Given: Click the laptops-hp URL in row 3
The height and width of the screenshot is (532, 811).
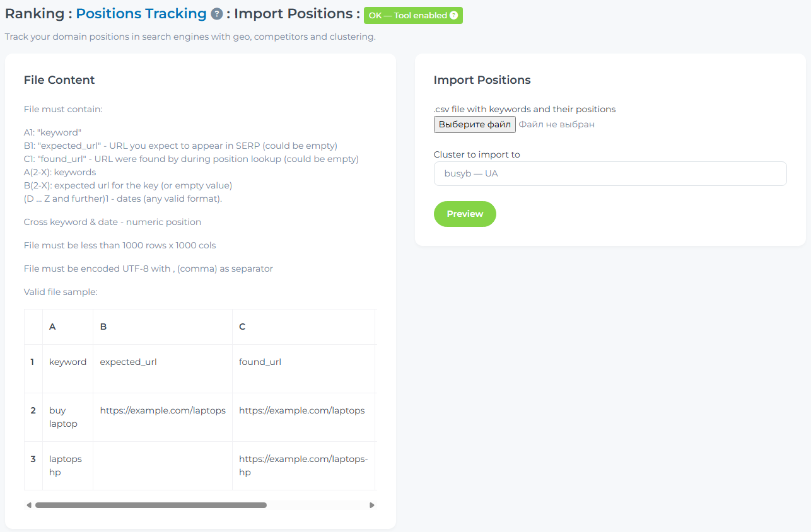Looking at the screenshot, I should [x=303, y=465].
